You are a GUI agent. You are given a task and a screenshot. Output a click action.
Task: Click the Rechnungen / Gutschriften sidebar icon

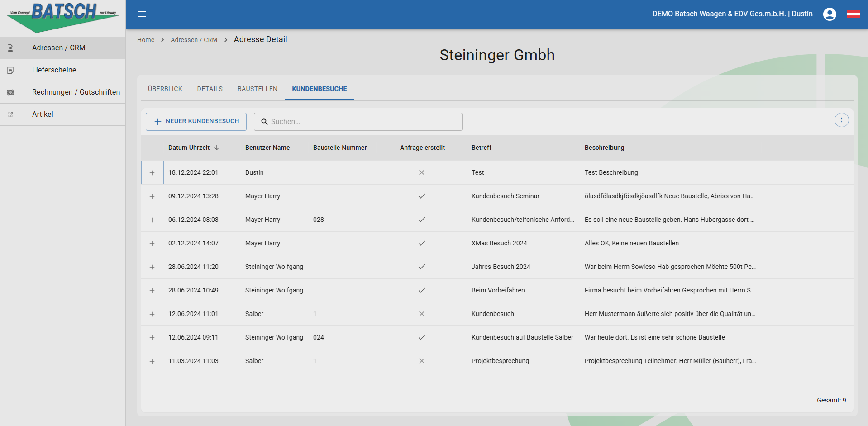(10, 92)
